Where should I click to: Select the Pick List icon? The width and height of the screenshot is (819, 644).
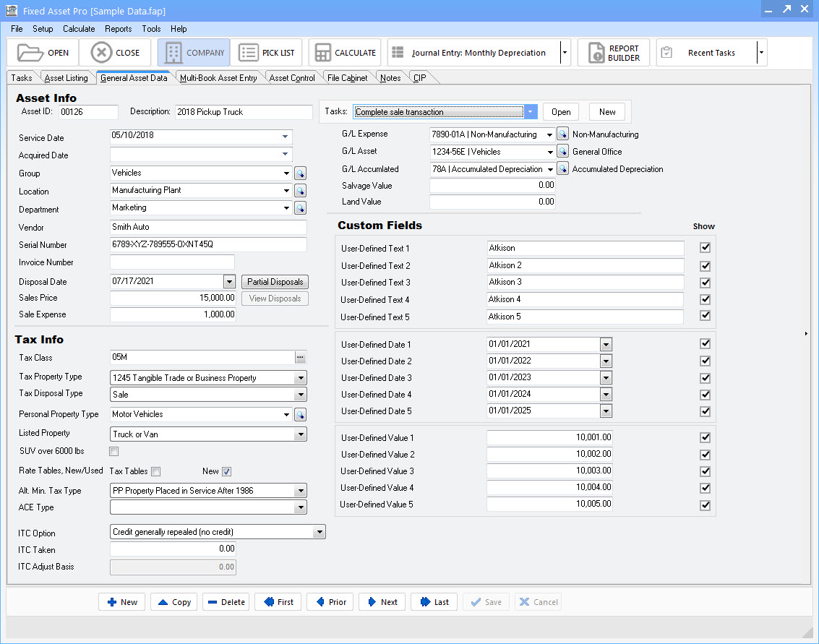point(267,52)
